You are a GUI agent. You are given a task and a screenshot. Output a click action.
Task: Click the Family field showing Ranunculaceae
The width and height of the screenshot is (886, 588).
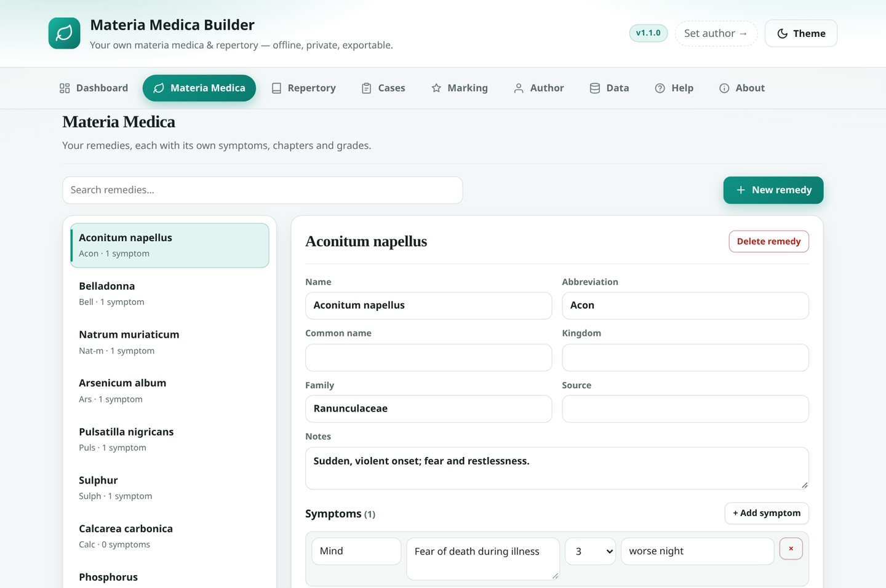(429, 408)
